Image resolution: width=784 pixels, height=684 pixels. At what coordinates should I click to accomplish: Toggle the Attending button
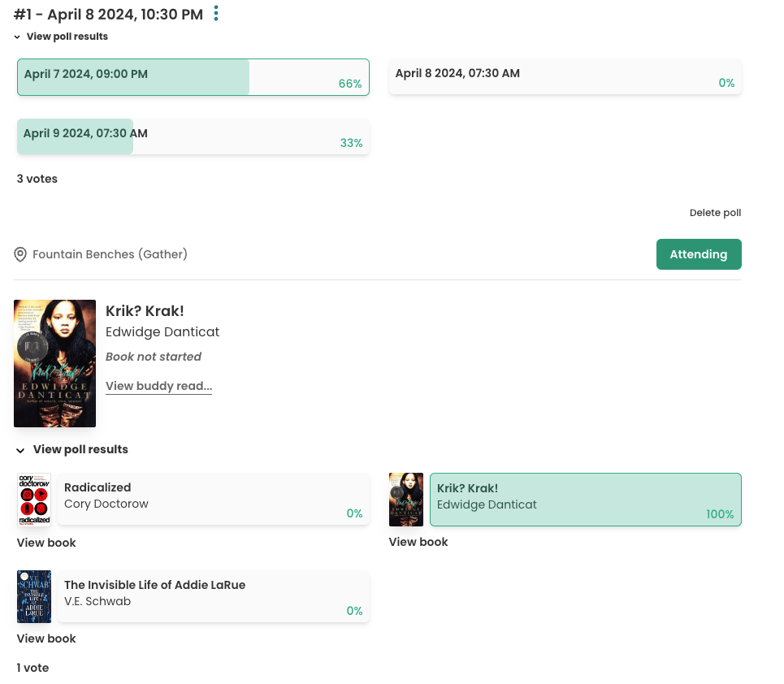699,254
